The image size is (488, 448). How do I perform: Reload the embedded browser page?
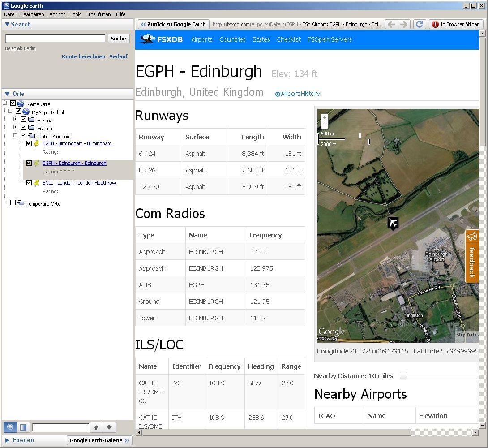pos(419,24)
